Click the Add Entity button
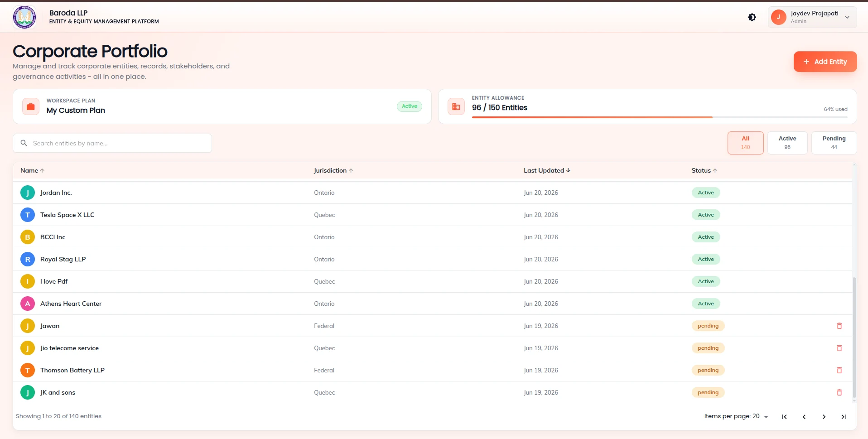Screen dimensions: 868x439 coord(825,62)
